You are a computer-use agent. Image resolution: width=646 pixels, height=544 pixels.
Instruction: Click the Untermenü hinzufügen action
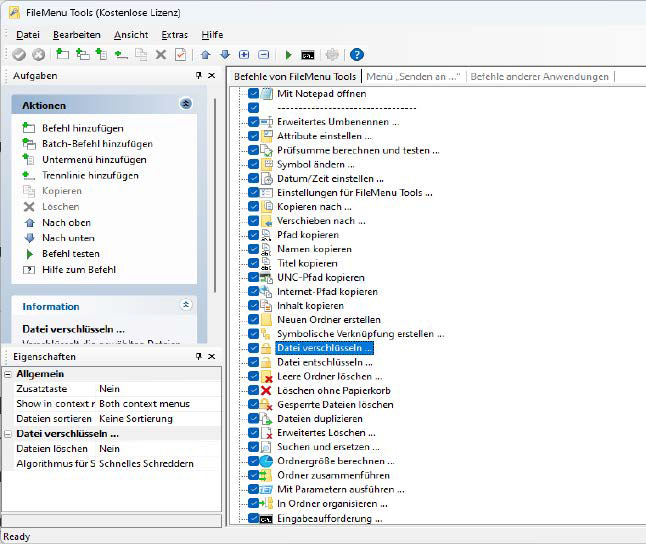tap(94, 159)
